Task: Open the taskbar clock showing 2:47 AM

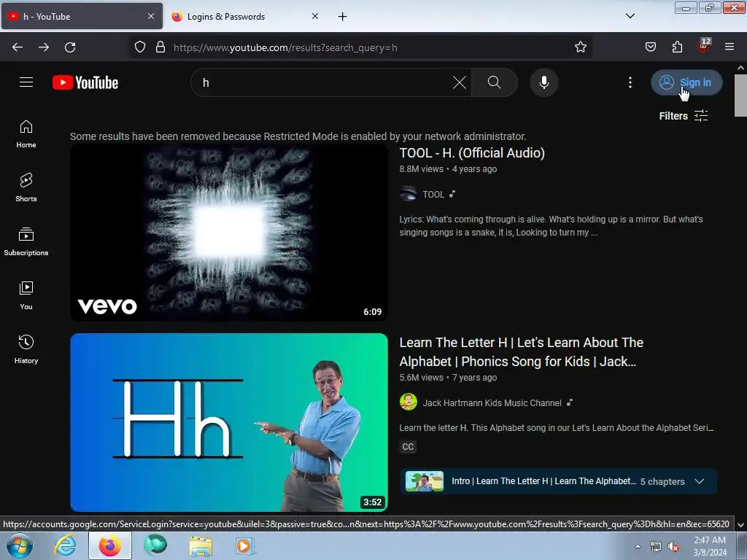Action: coord(710,546)
